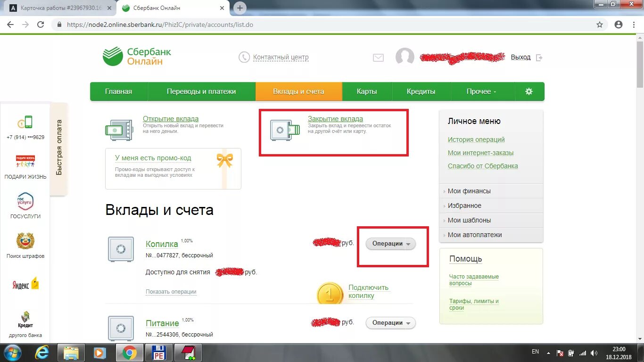Open the Кредиты menu item
Image resolution: width=644 pixels, height=362 pixels.
click(x=421, y=91)
